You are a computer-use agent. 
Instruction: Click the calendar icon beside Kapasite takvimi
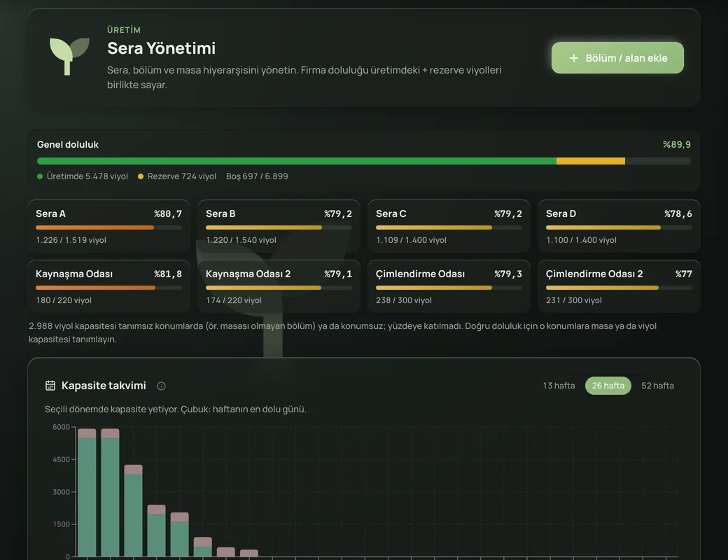pos(50,386)
